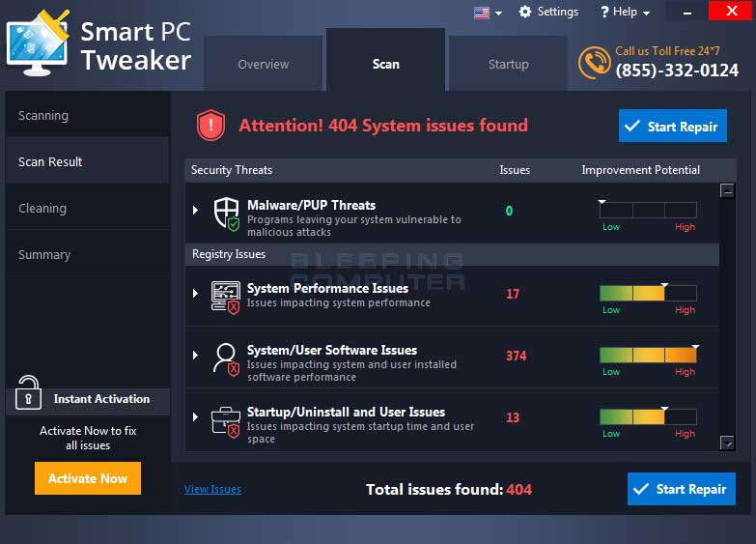Click the Issues column header

click(x=515, y=170)
